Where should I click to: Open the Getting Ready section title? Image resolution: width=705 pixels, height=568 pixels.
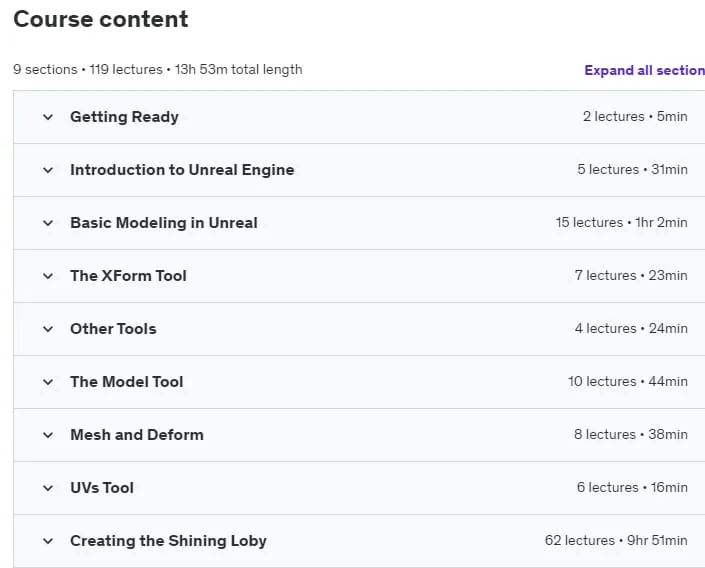125,117
